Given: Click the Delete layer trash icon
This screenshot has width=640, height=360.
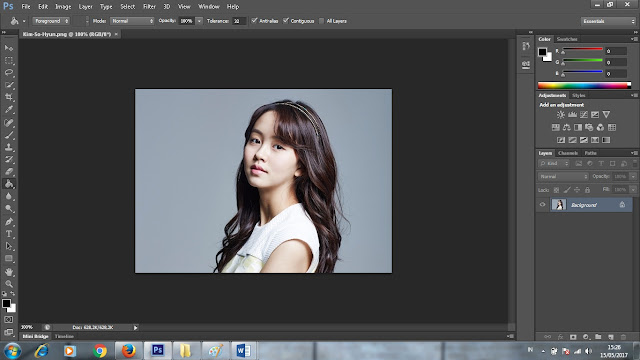Looking at the screenshot, I should pyautogui.click(x=623, y=337).
